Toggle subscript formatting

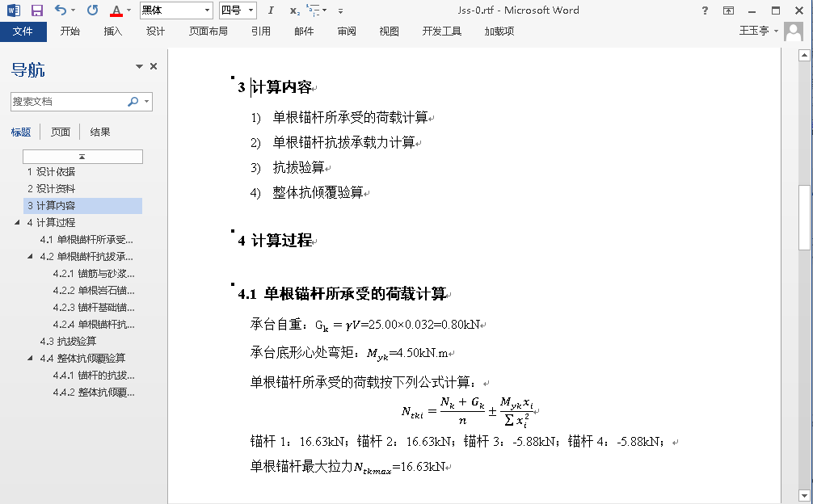pos(294,11)
